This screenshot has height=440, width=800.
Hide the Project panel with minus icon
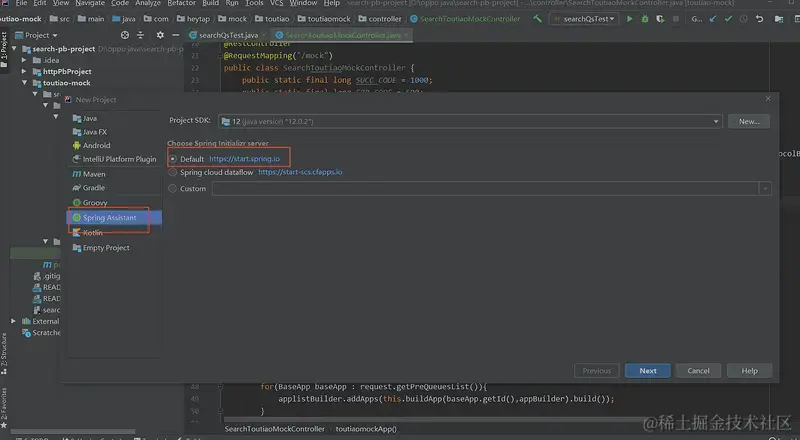coord(176,35)
